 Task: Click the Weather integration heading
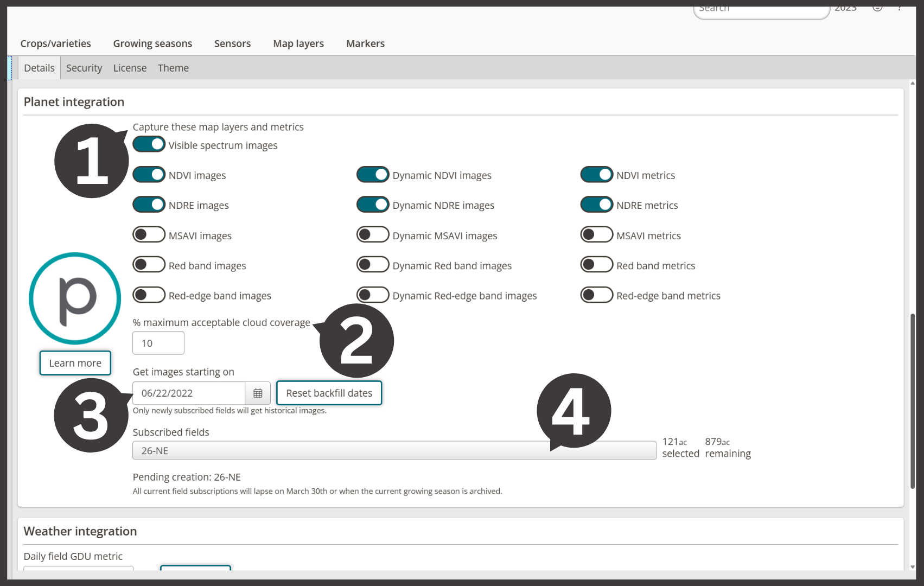pyautogui.click(x=80, y=531)
